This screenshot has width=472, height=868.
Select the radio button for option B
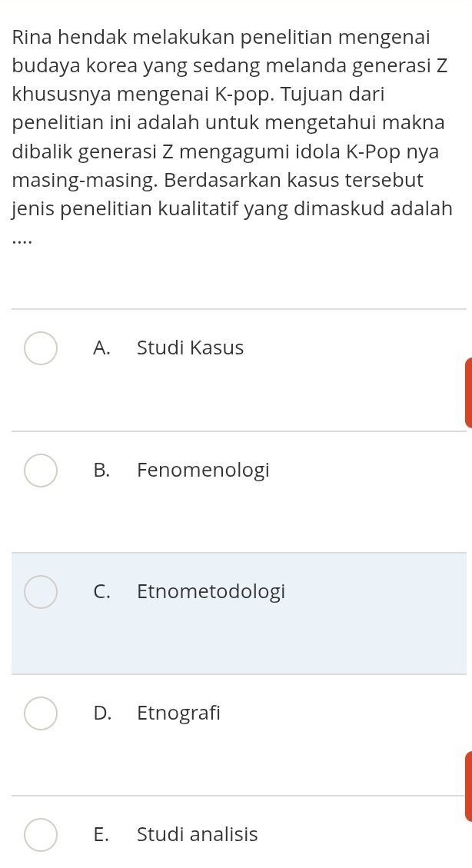click(41, 470)
